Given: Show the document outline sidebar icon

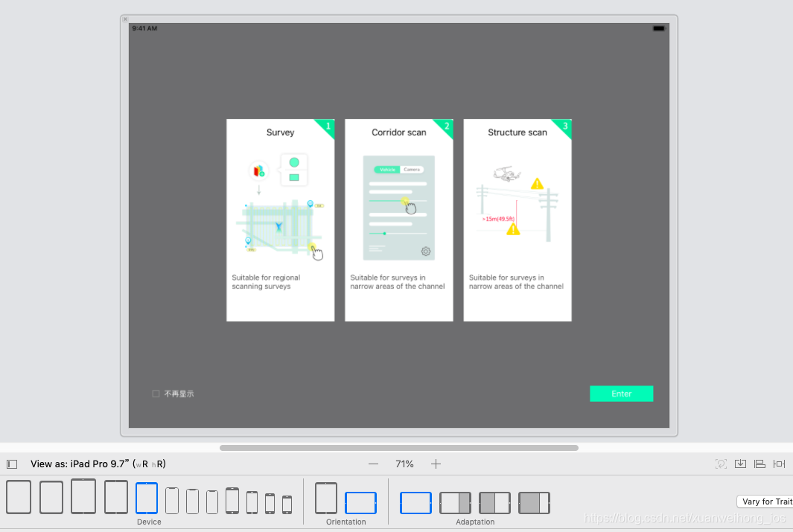Looking at the screenshot, I should (x=12, y=464).
